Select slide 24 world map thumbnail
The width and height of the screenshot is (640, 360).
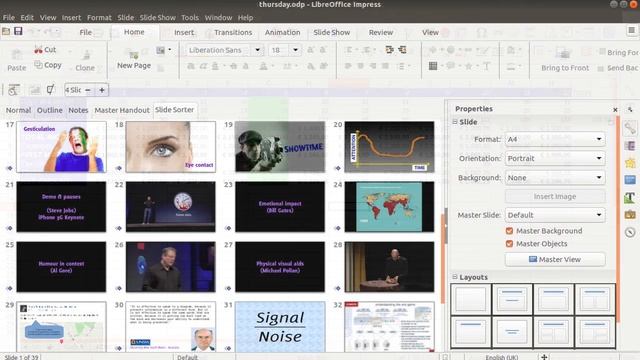[x=389, y=207]
